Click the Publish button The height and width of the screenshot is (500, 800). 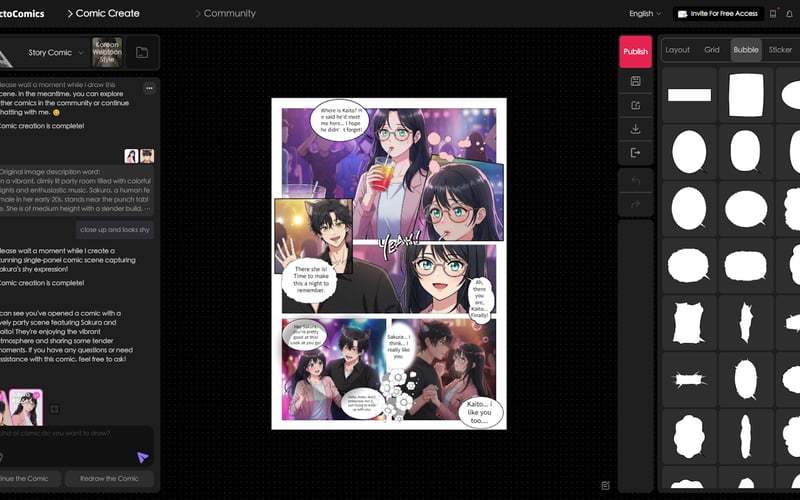(x=635, y=52)
